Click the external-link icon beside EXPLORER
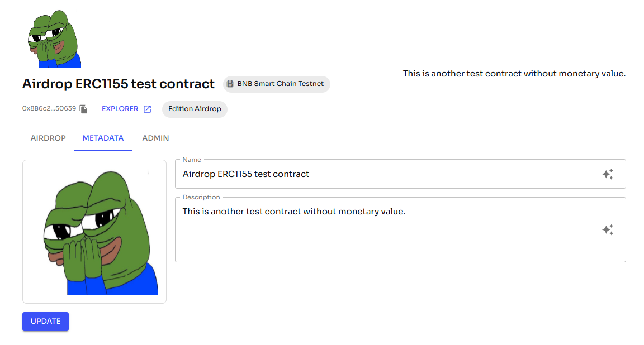The image size is (644, 345). point(147,109)
